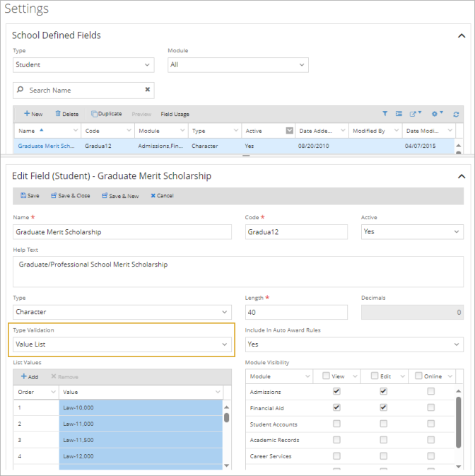Open the Value column header menu

click(218, 392)
